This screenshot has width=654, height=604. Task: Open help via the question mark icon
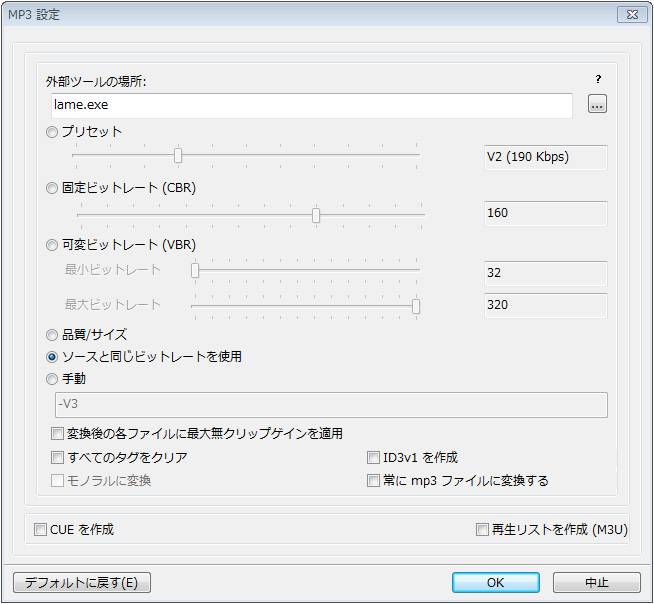[x=598, y=79]
